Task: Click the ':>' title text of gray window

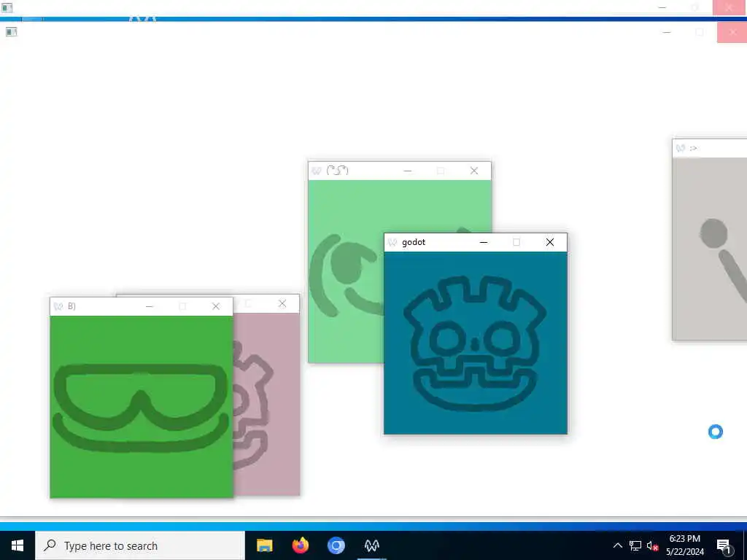Action: (x=693, y=149)
